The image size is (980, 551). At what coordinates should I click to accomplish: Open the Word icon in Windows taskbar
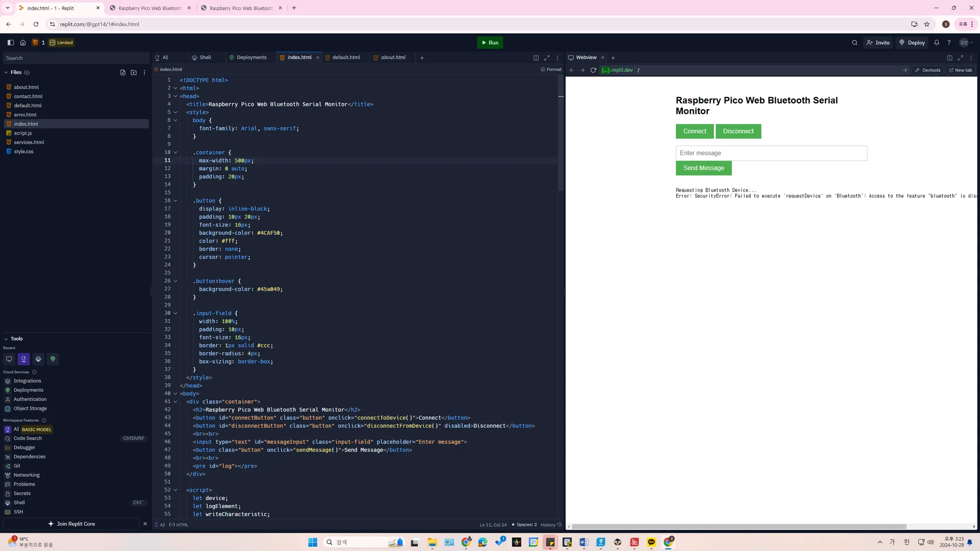point(583,542)
